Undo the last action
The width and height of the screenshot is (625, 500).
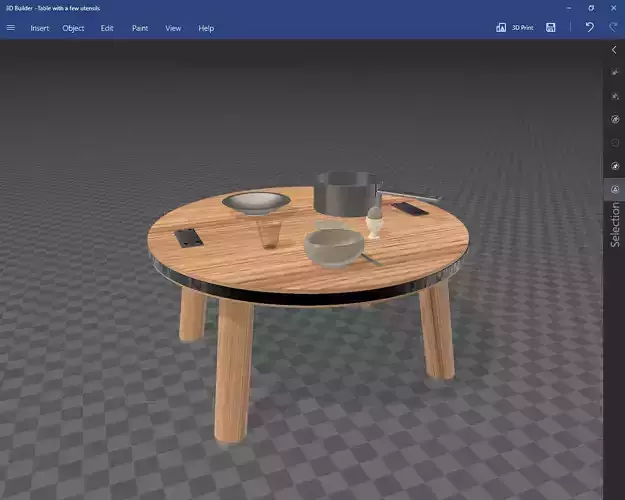tap(590, 27)
